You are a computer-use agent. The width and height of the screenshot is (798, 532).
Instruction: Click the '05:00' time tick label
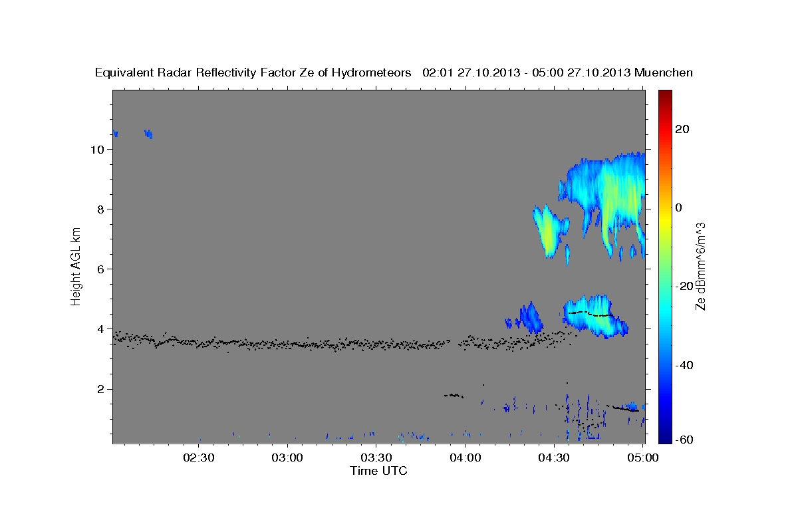tap(643, 458)
